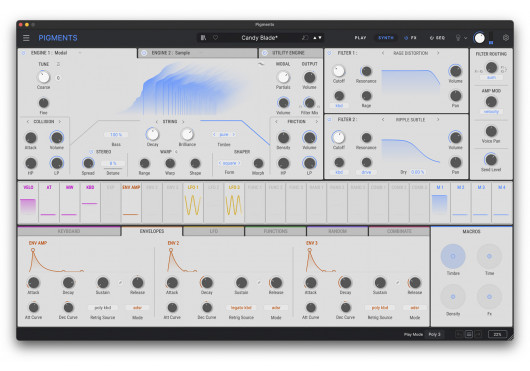
Task: Click the M 1 macro modulation slot
Action: point(440,202)
